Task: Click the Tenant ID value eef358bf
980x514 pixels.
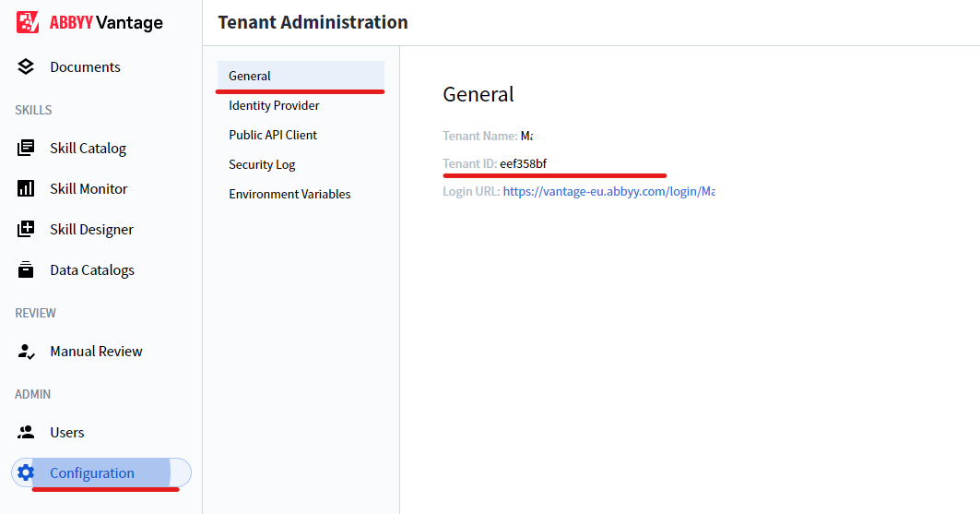Action: click(523, 164)
